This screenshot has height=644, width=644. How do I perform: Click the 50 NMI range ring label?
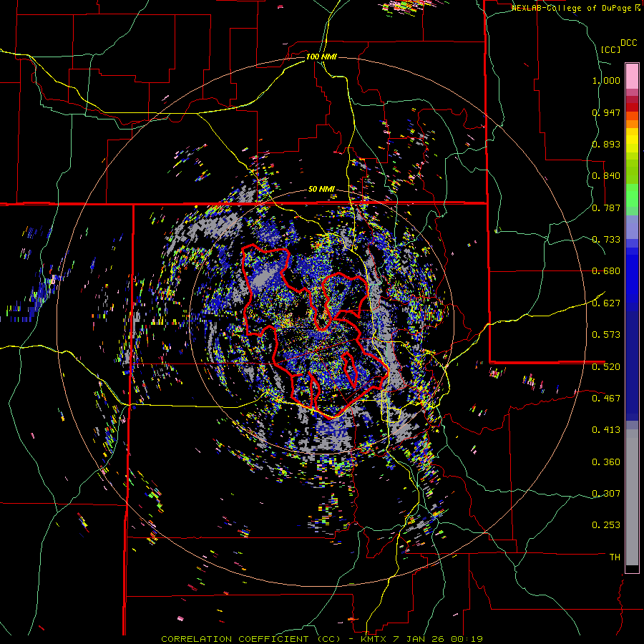(321, 189)
